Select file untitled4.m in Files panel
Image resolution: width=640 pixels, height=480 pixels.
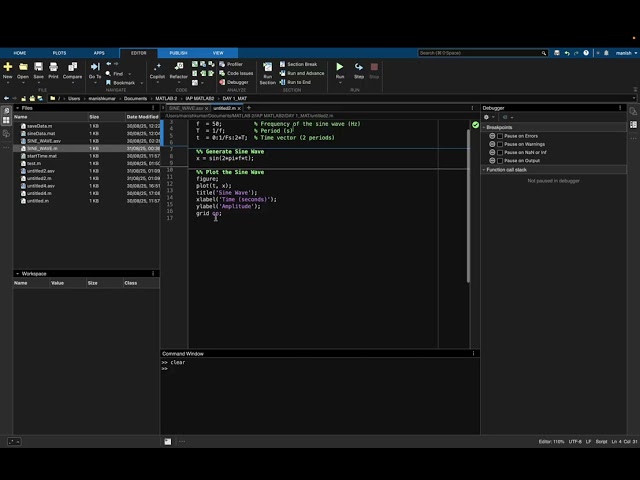(39, 193)
